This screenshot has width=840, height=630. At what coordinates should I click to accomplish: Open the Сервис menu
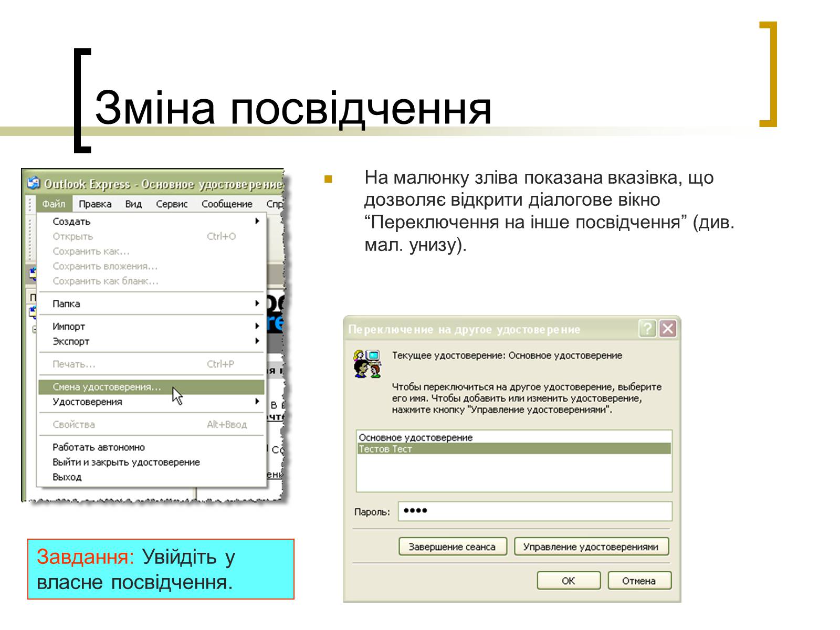(x=172, y=204)
